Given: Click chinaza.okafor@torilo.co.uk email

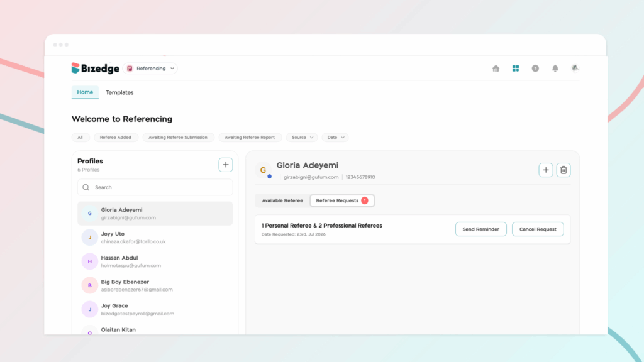Looking at the screenshot, I should point(133,242).
